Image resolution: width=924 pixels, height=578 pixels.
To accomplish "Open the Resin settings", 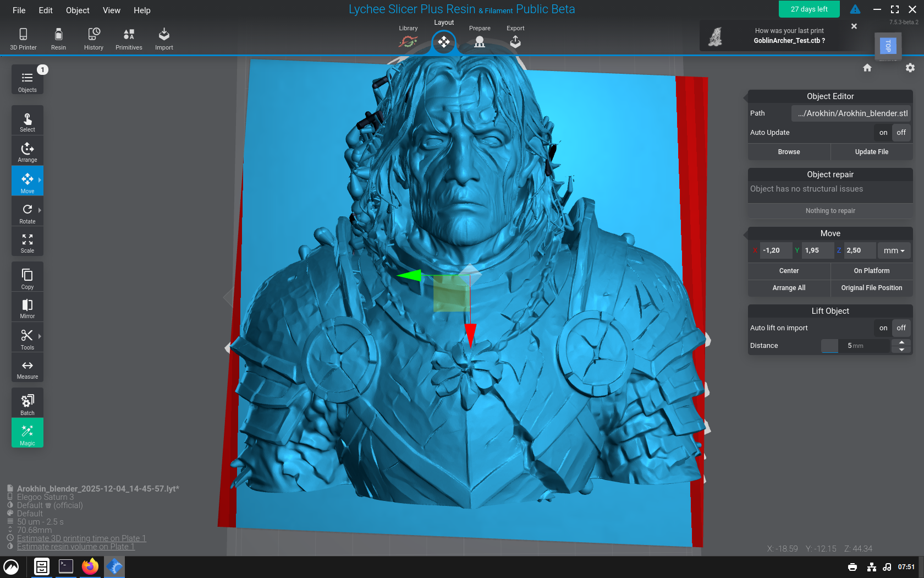I will click(x=58, y=39).
